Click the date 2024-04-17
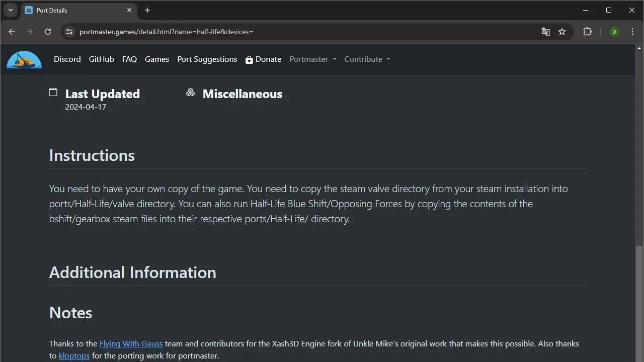Screen dimensions: 644x362 tap(86, 107)
